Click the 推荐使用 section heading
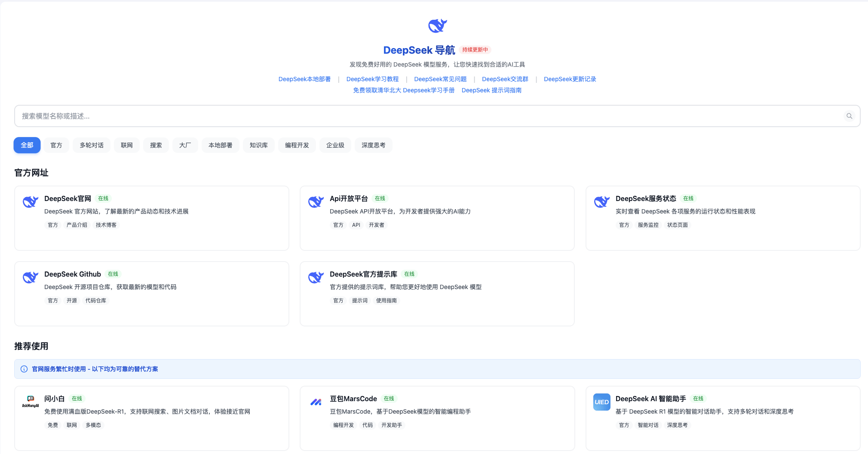This screenshot has height=454, width=868. (31, 346)
